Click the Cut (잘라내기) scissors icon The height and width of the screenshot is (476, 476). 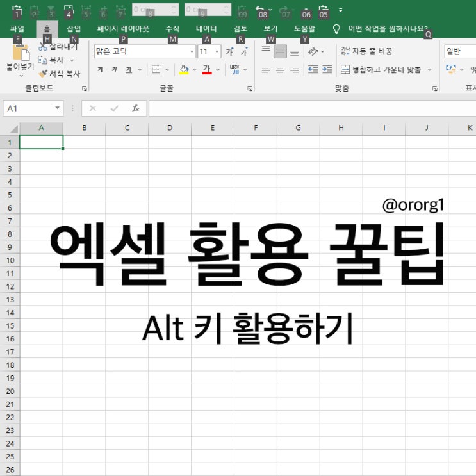tap(42, 46)
